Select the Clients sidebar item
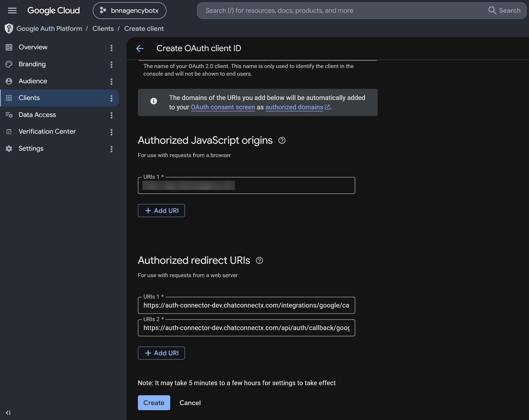 pyautogui.click(x=60, y=98)
